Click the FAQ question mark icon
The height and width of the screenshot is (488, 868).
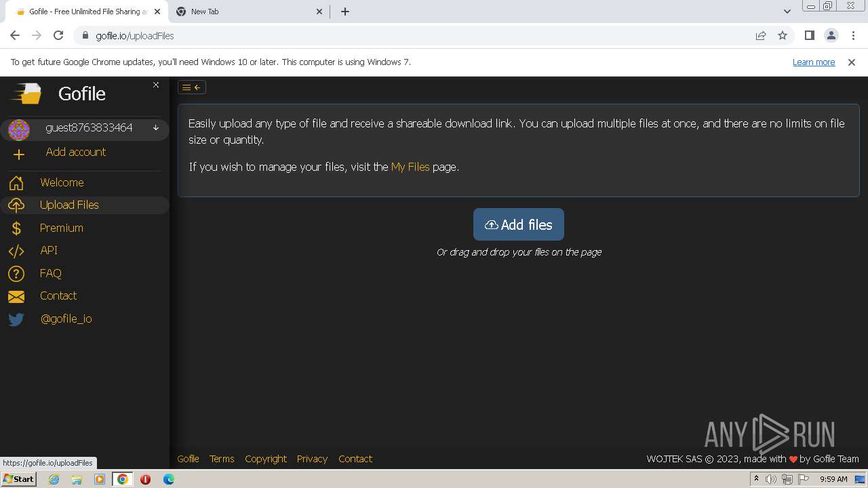pyautogui.click(x=16, y=274)
